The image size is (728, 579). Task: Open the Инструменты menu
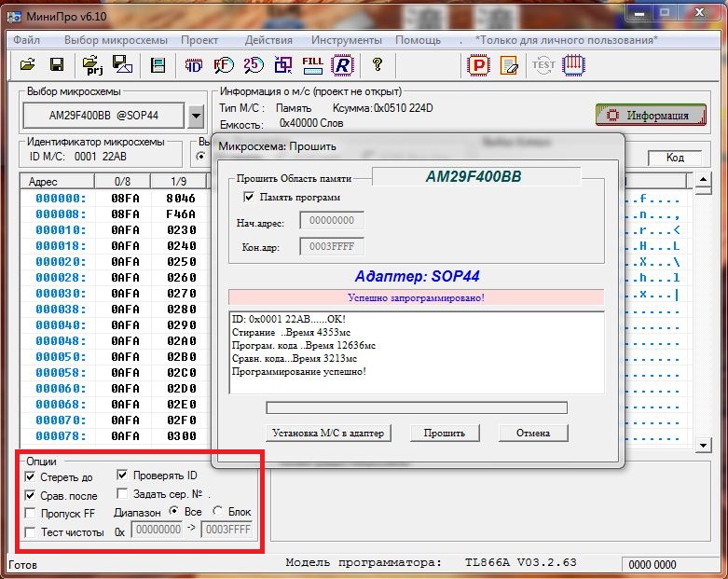click(x=346, y=40)
